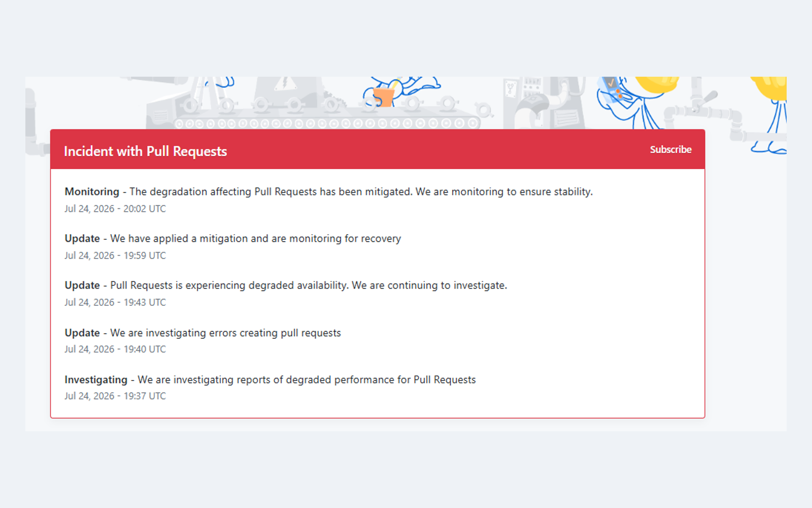Select "We have applied a mitigation" update text
Image resolution: width=812 pixels, height=508 pixels.
coord(232,239)
